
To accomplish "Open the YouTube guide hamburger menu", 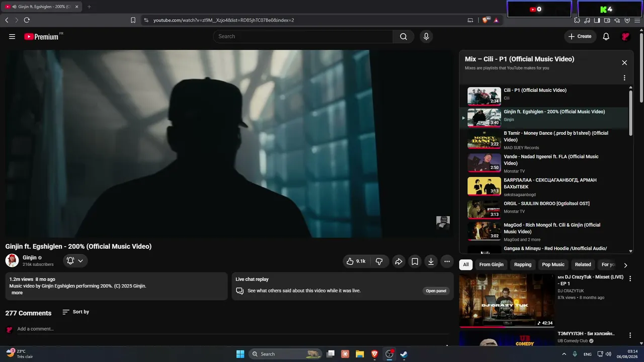I will click(x=12, y=37).
